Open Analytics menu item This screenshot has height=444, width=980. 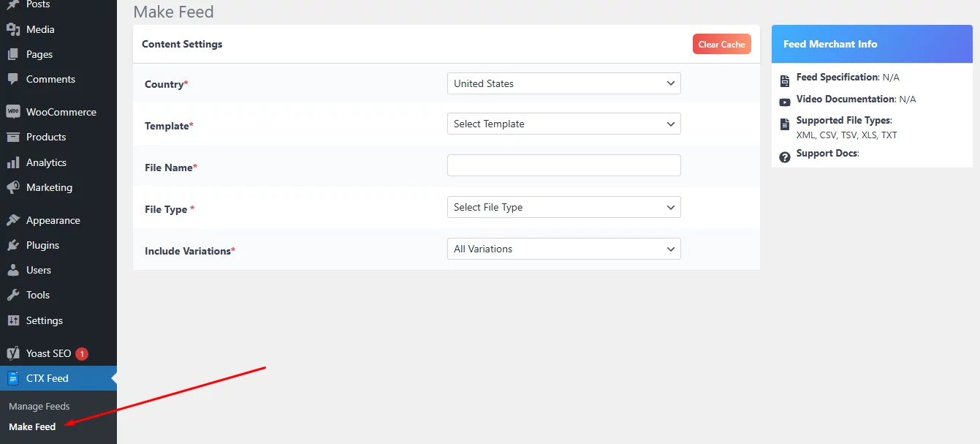pyautogui.click(x=58, y=162)
